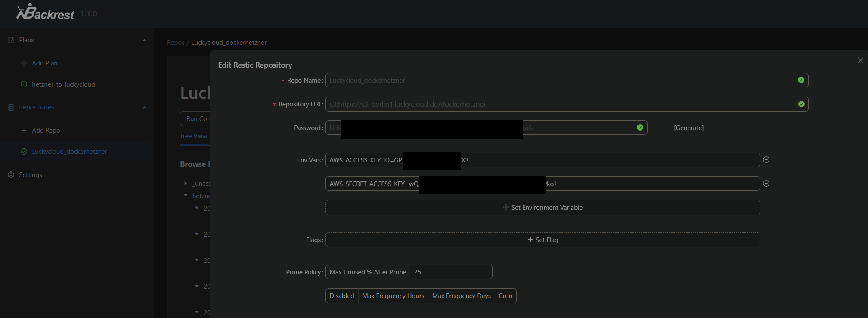
Task: Click the Set Environment Variable button
Action: [x=542, y=208]
